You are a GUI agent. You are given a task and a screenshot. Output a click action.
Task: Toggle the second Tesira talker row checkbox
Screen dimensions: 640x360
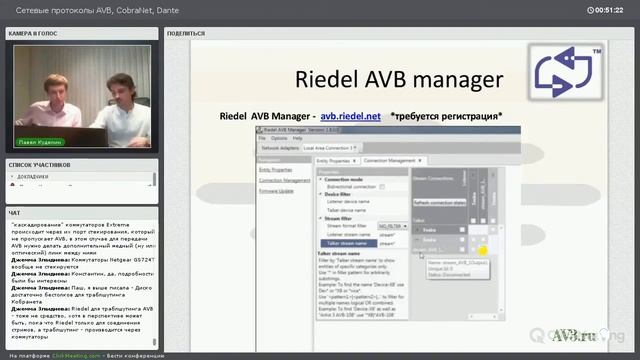(x=462, y=240)
